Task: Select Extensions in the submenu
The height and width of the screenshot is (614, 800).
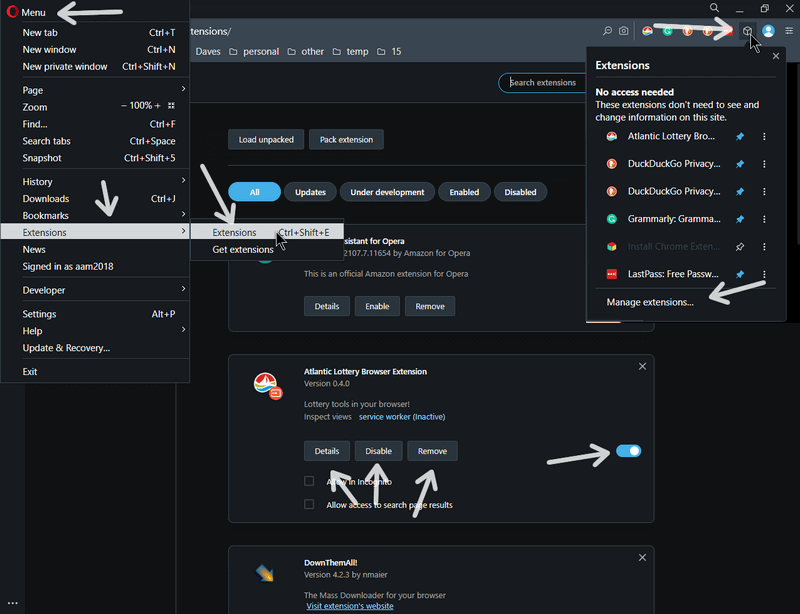Action: pos(267,232)
